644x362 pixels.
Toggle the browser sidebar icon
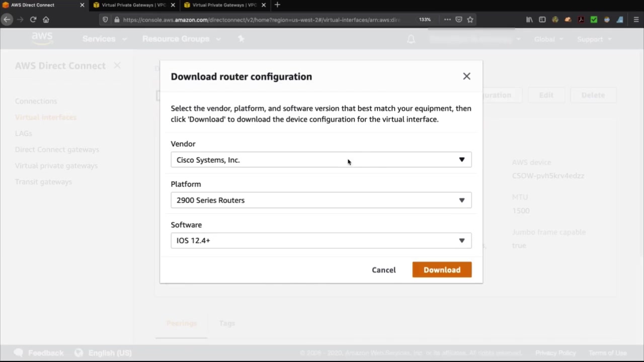542,20
